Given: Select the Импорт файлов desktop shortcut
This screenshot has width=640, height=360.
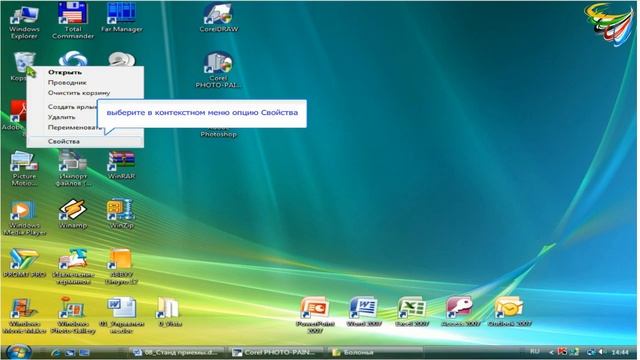Looking at the screenshot, I should click(x=72, y=168).
